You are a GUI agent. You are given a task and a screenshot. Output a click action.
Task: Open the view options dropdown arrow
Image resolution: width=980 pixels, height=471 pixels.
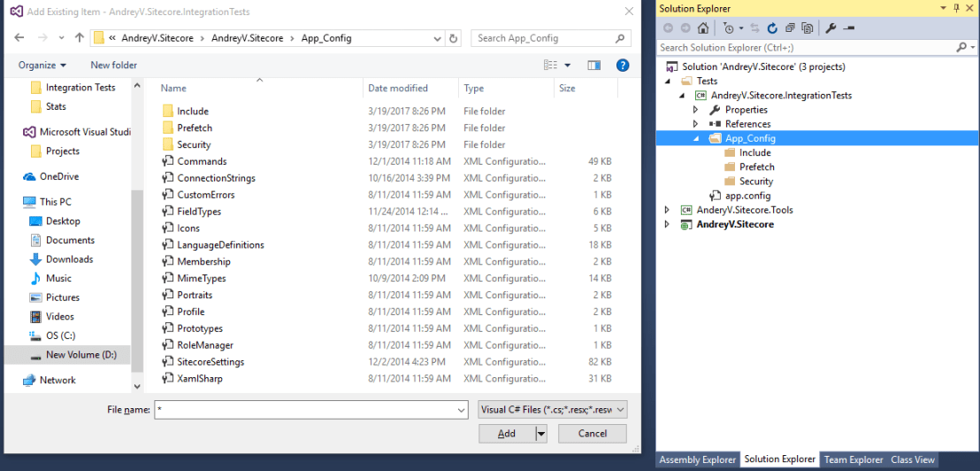tap(568, 65)
